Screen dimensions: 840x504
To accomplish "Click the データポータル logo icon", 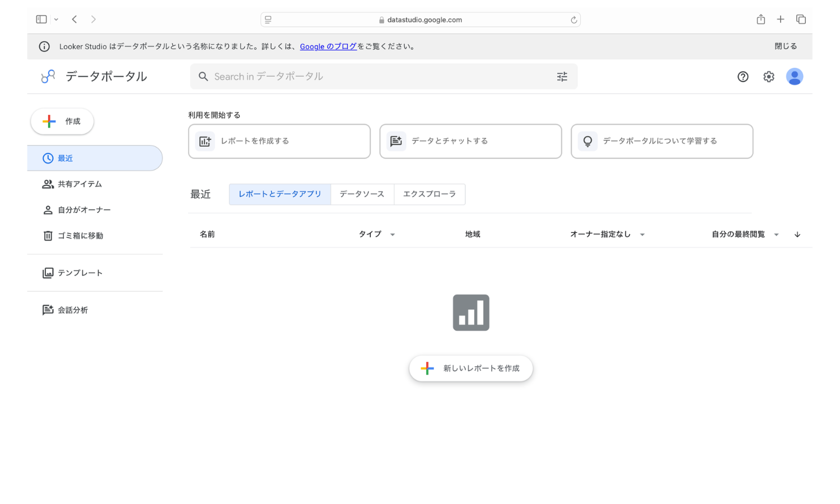I will [x=48, y=76].
